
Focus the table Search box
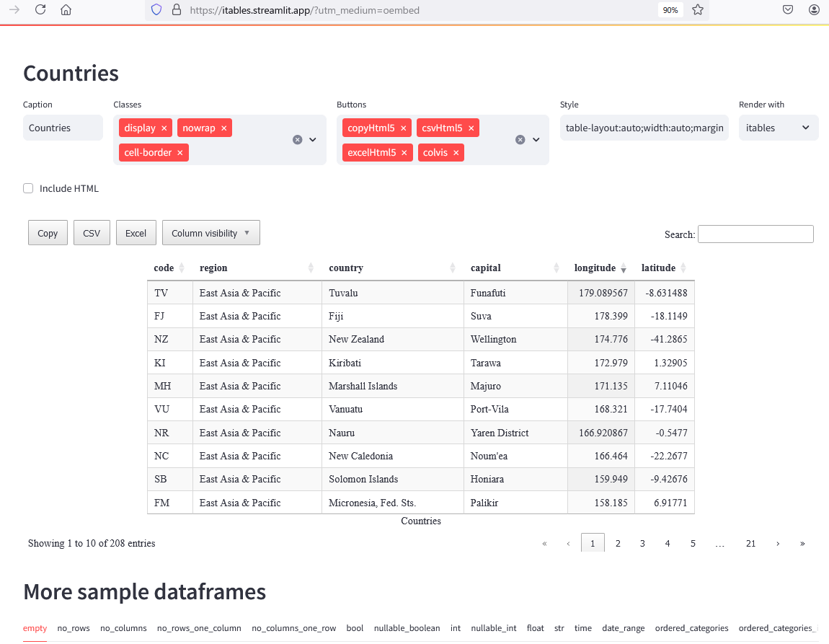(755, 234)
